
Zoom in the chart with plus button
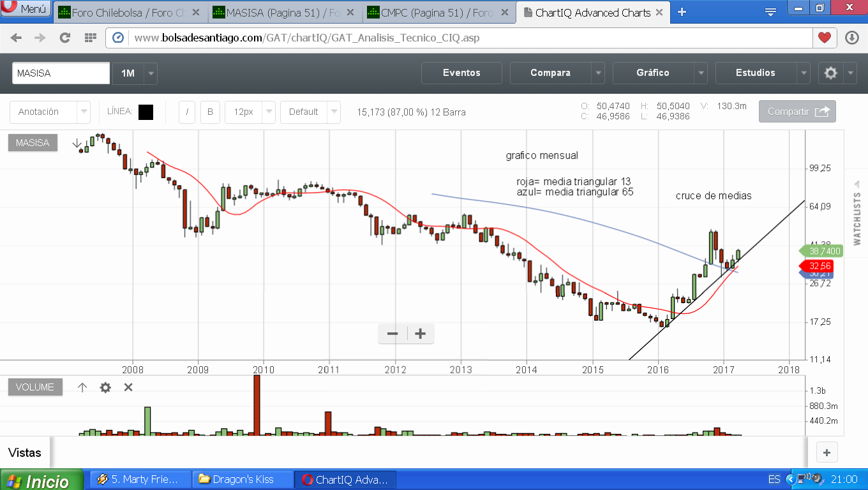click(420, 334)
